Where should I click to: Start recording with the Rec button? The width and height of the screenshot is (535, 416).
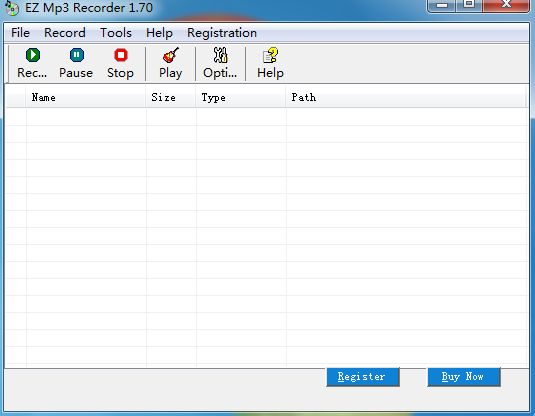[32, 63]
